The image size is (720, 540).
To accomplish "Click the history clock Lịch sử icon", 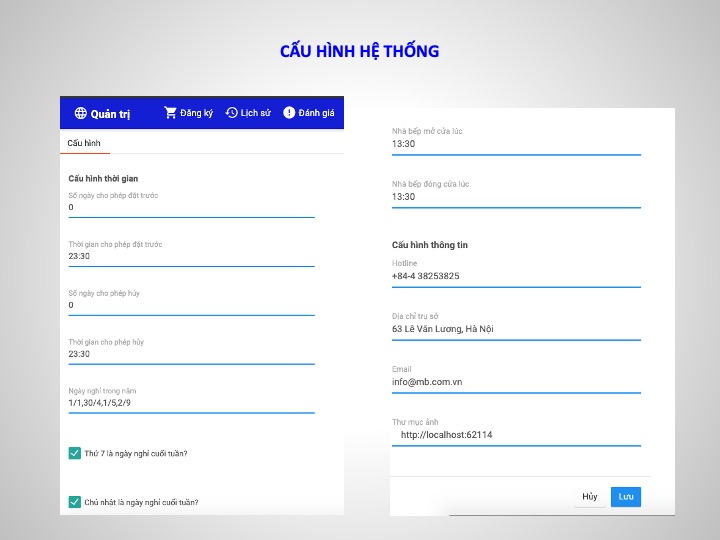I will coord(232,113).
